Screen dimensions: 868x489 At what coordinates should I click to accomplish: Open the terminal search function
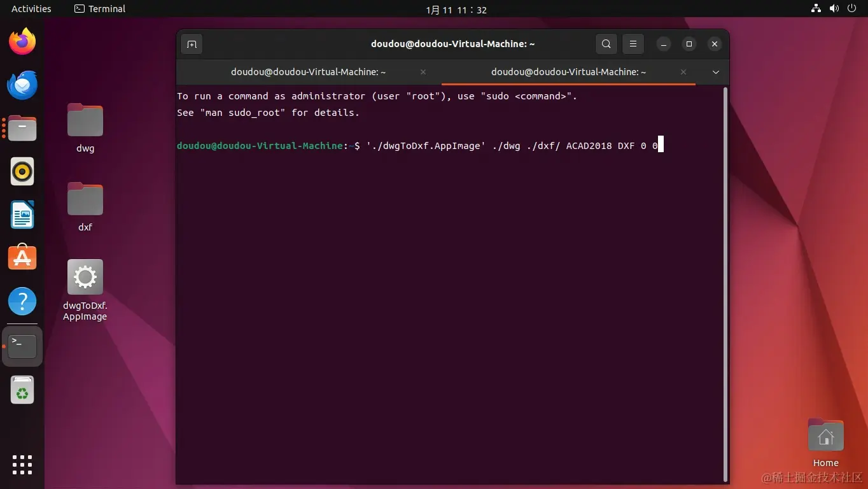pyautogui.click(x=606, y=43)
